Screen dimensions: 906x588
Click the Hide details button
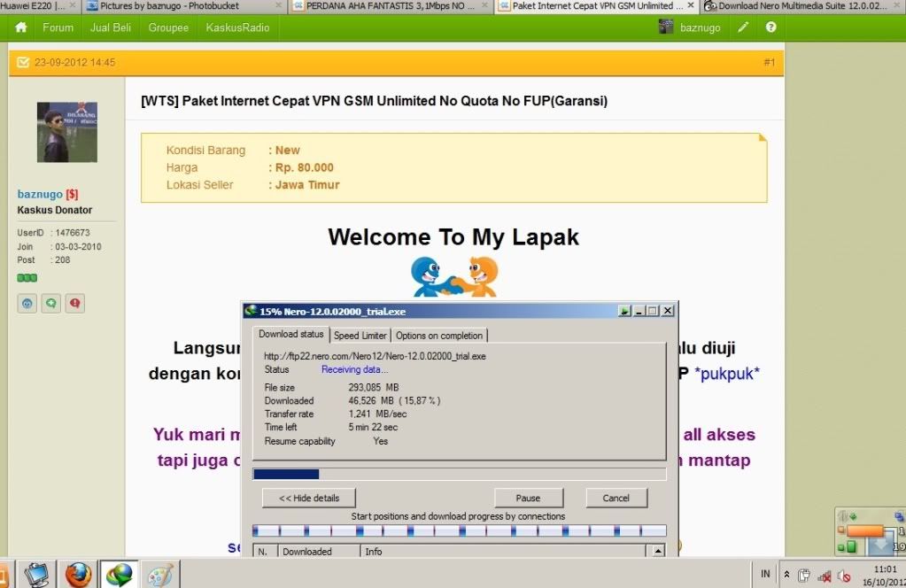coord(309,498)
